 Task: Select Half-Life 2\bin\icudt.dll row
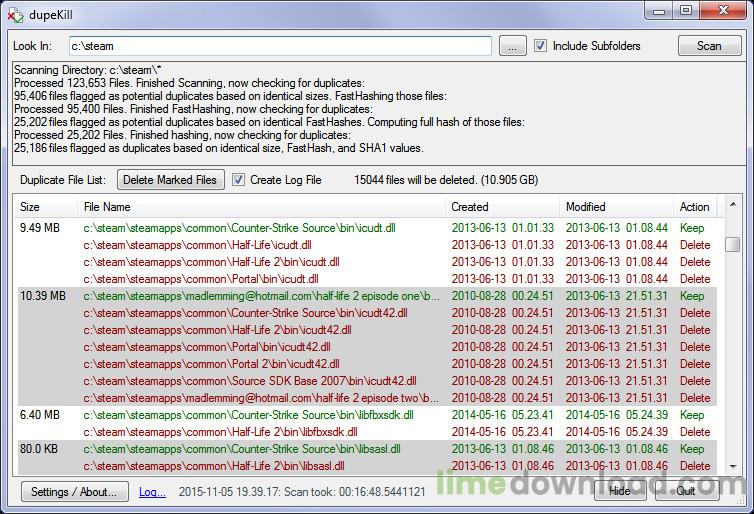[x=367, y=262]
